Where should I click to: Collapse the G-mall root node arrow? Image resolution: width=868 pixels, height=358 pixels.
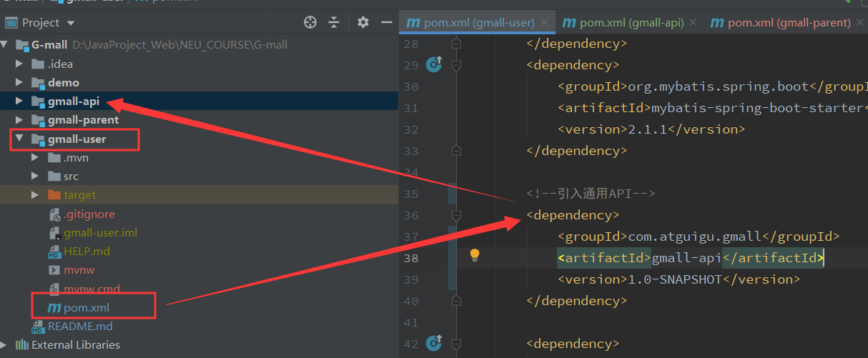click(5, 45)
